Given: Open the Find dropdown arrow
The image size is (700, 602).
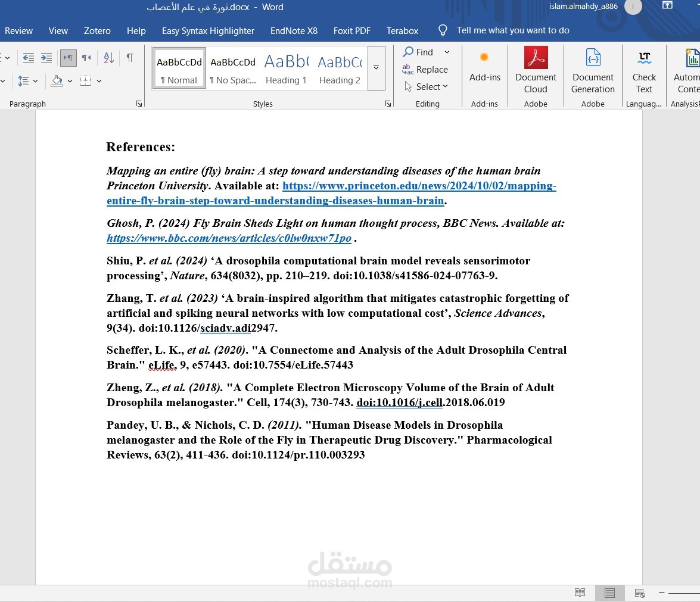Looking at the screenshot, I should pyautogui.click(x=447, y=52).
